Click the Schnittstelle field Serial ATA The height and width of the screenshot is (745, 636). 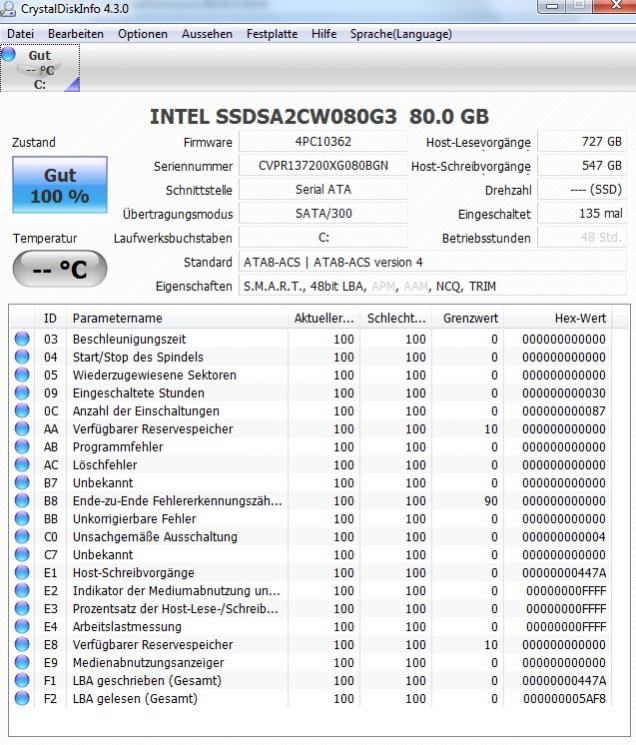tap(323, 190)
